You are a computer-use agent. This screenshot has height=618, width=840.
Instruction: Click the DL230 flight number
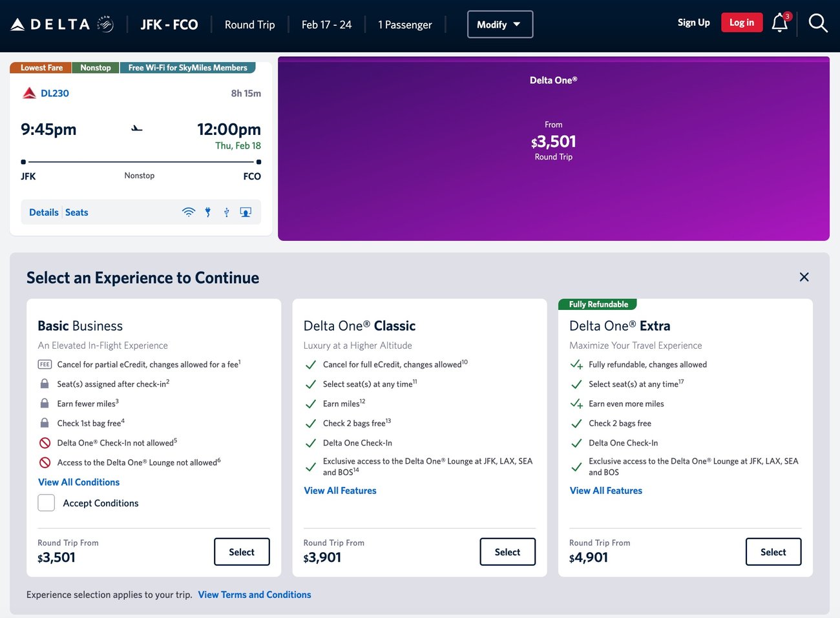point(55,93)
